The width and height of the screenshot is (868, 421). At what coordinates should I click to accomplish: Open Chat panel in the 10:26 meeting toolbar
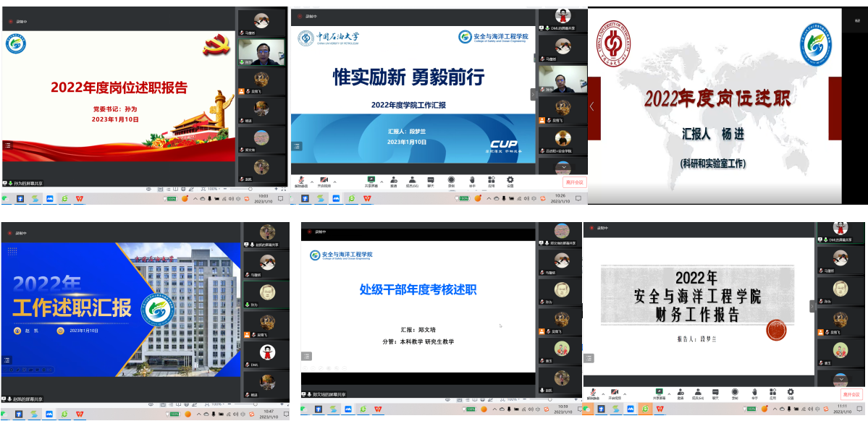point(431,180)
